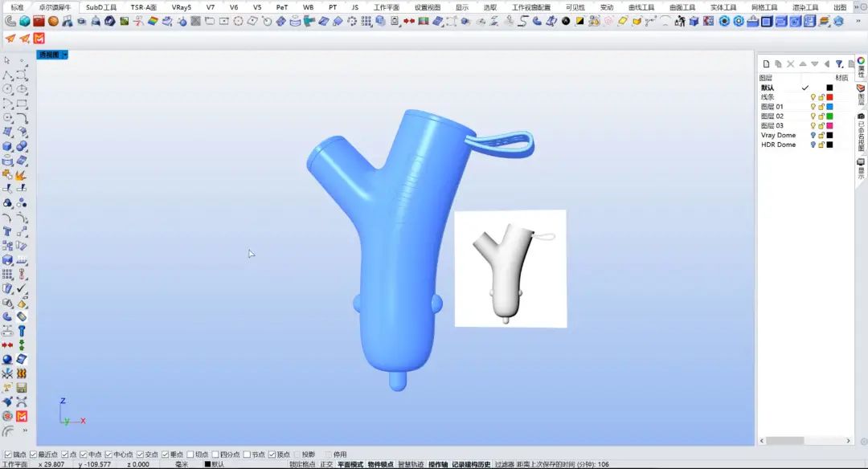Click the red toolbox icon in toolbar

pyautogui.click(x=39, y=21)
